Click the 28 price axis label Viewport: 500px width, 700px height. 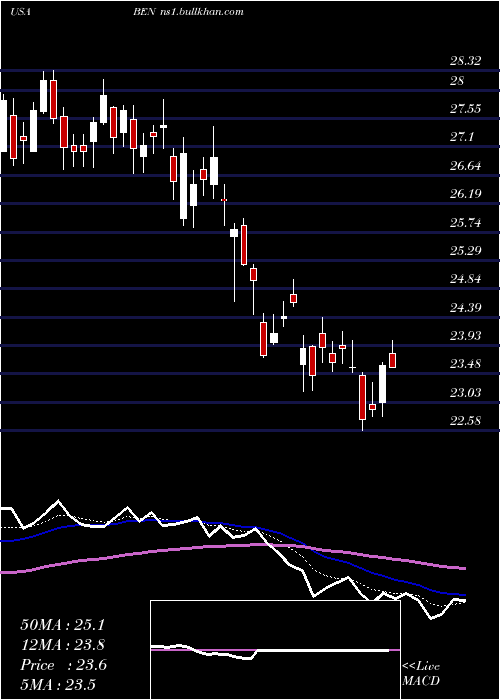457,81
